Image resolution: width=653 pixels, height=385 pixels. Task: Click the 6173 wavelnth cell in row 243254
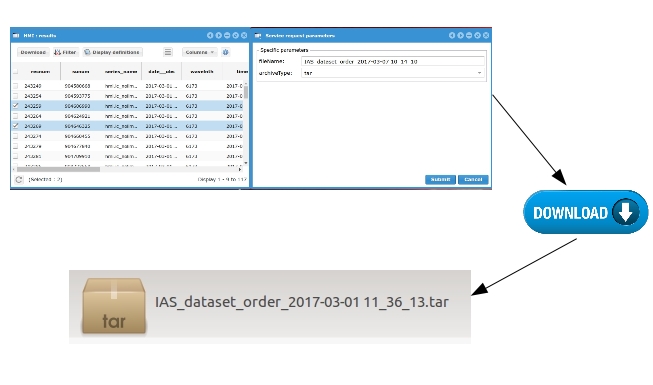191,96
